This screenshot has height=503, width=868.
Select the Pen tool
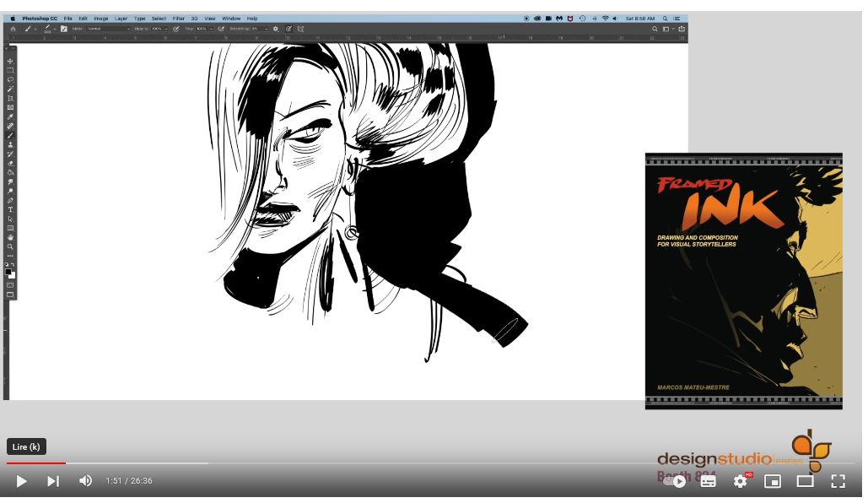10,201
